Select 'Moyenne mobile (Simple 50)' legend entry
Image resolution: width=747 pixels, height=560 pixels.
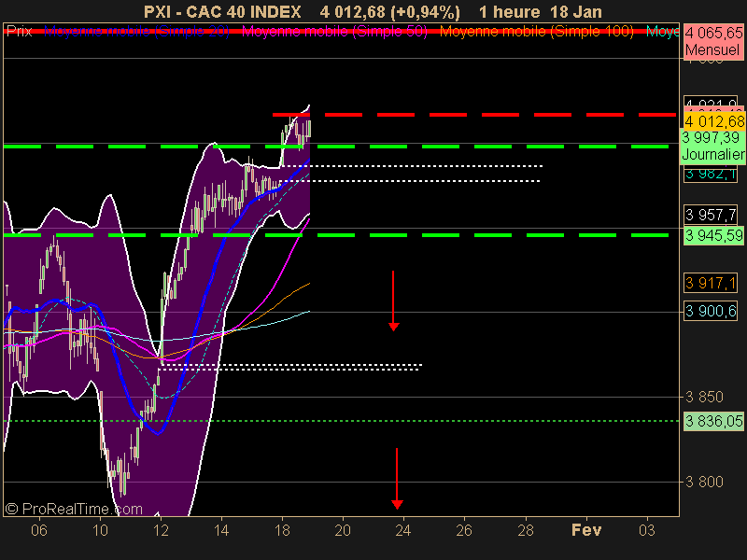[x=334, y=32]
